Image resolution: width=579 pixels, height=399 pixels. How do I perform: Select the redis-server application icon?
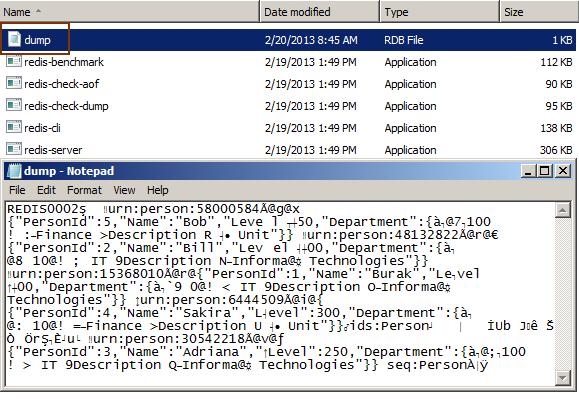pyautogui.click(x=14, y=149)
